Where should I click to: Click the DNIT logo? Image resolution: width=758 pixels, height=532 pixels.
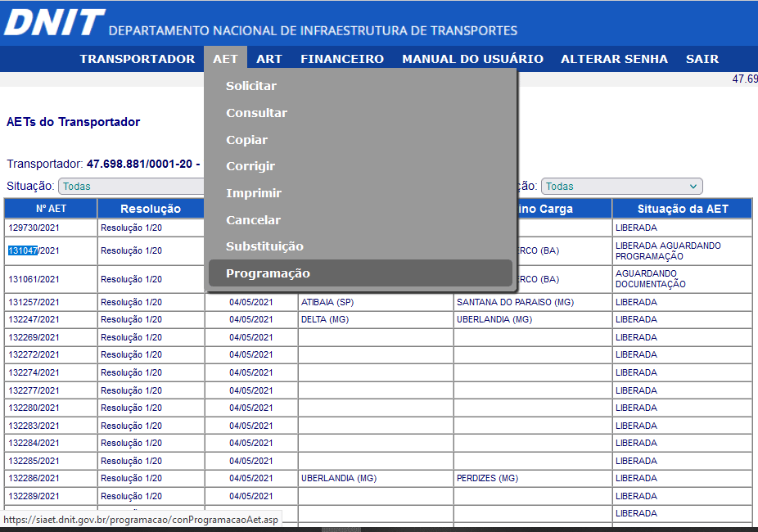tap(54, 23)
